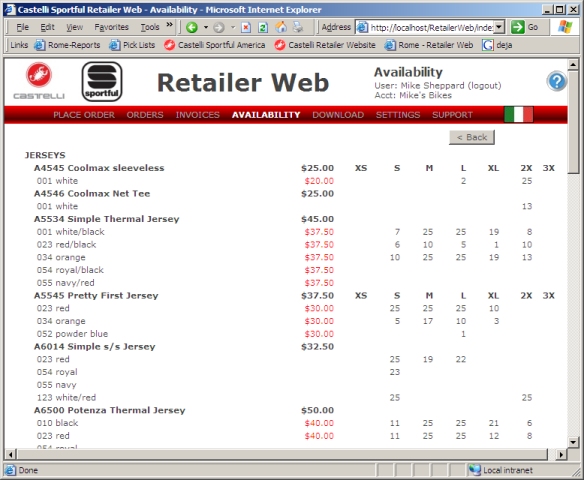Go to INVOICES tab
584x480 pixels.
197,115
